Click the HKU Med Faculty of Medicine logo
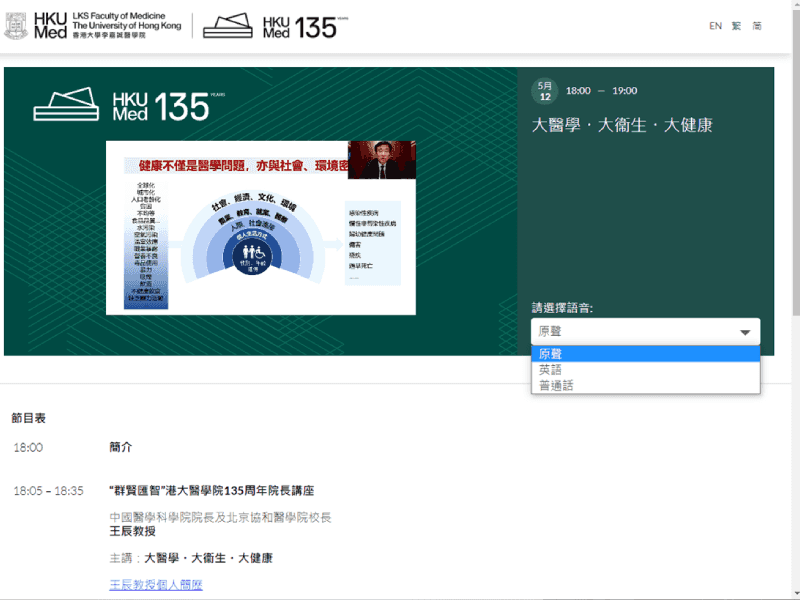The width and height of the screenshot is (800, 600). point(92,26)
